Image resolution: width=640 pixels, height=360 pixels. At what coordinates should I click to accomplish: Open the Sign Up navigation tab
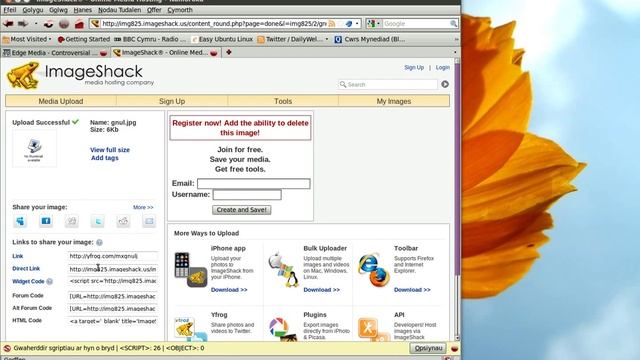(172, 101)
